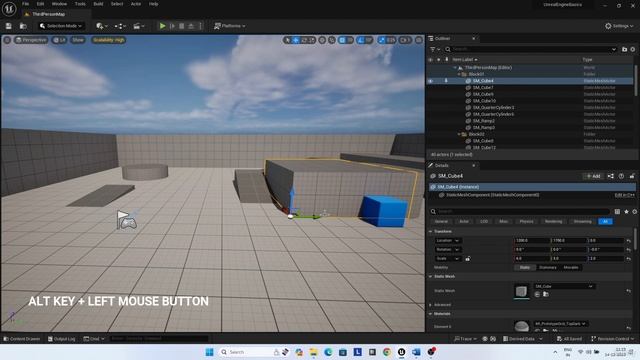Click the Skip/Advance frame button
The width and height of the screenshot is (640, 360).
coord(172,26)
